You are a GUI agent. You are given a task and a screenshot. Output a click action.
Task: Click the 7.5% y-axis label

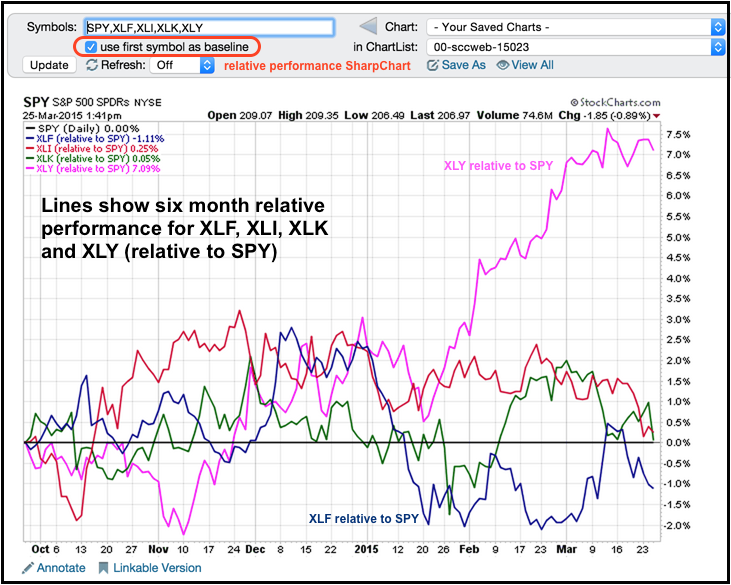676,135
